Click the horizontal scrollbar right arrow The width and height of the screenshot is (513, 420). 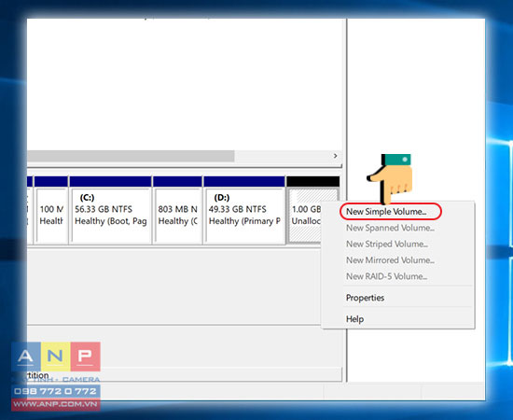[335, 156]
